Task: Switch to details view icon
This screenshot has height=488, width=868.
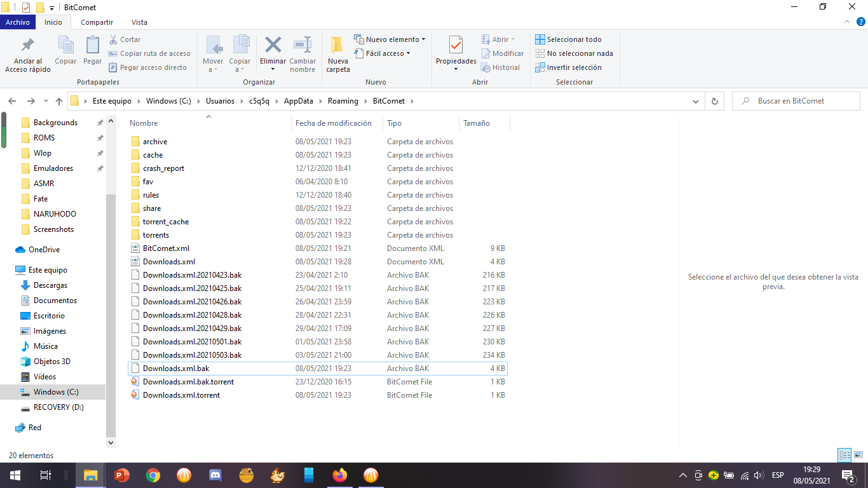Action: click(844, 455)
